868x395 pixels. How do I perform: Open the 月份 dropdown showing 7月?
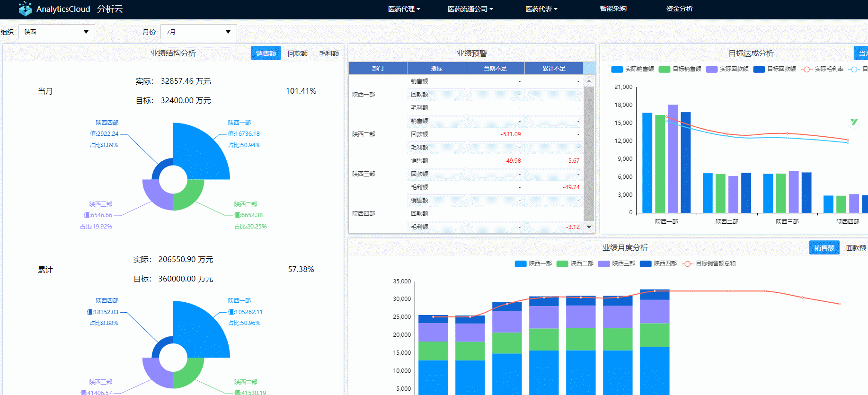coord(199,32)
